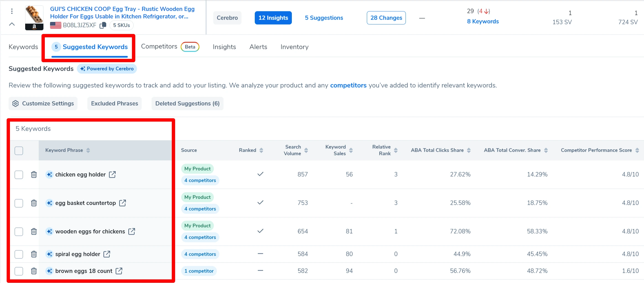This screenshot has height=283, width=644.
Task: Sort by Search Volume column
Action: [x=306, y=150]
